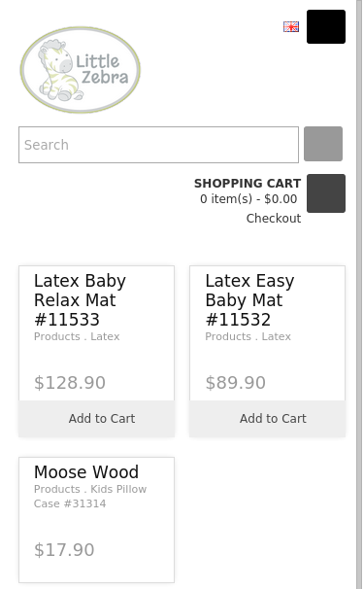Click Products . Latex category under Easy Baby Mat
Screen dimensions: 364x589
[x=248, y=336]
